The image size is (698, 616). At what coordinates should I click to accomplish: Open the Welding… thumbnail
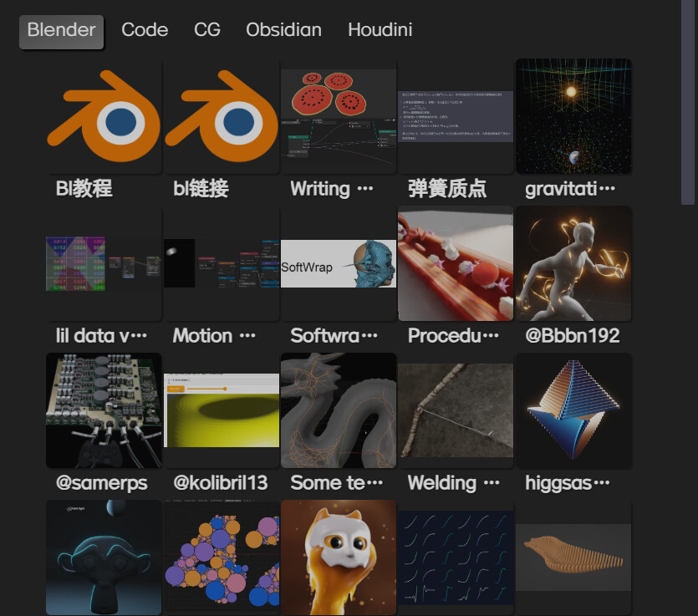point(456,410)
